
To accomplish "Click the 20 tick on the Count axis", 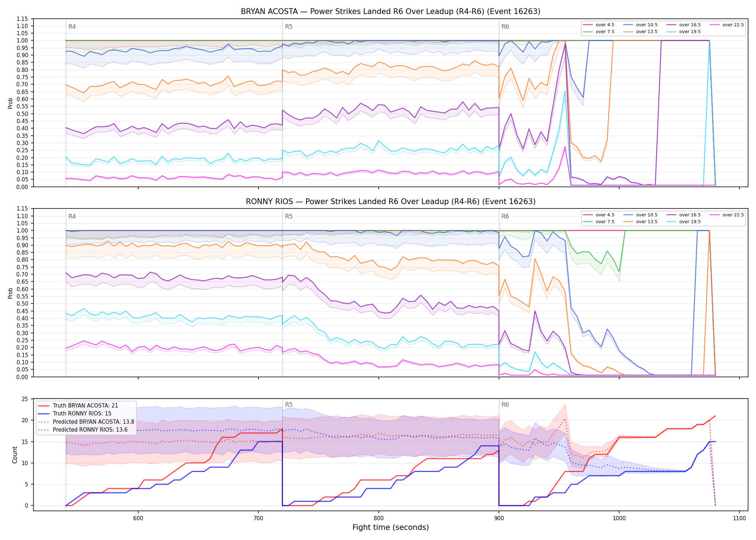I will (25, 420).
